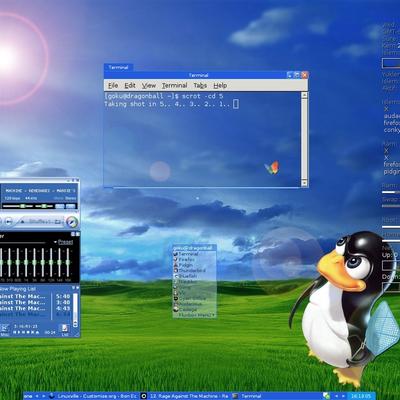Open the File menu in Terminal
The height and width of the screenshot is (400, 400).
pyautogui.click(x=113, y=86)
